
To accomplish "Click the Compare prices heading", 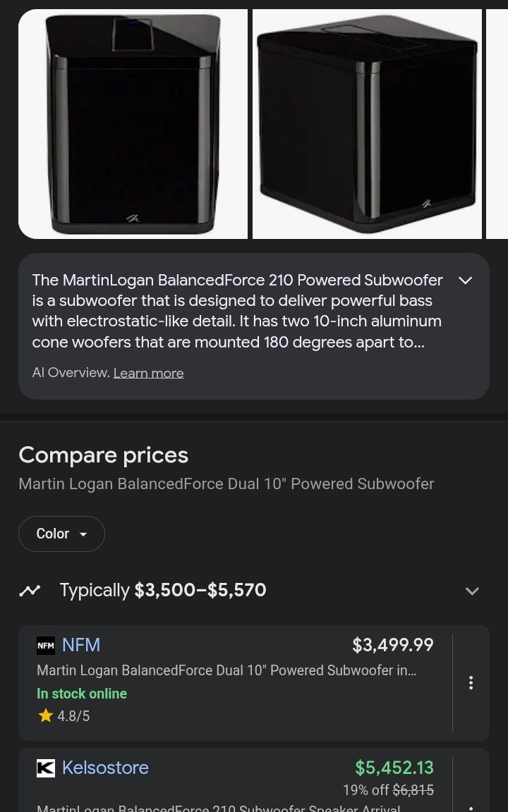I will coord(104,455).
